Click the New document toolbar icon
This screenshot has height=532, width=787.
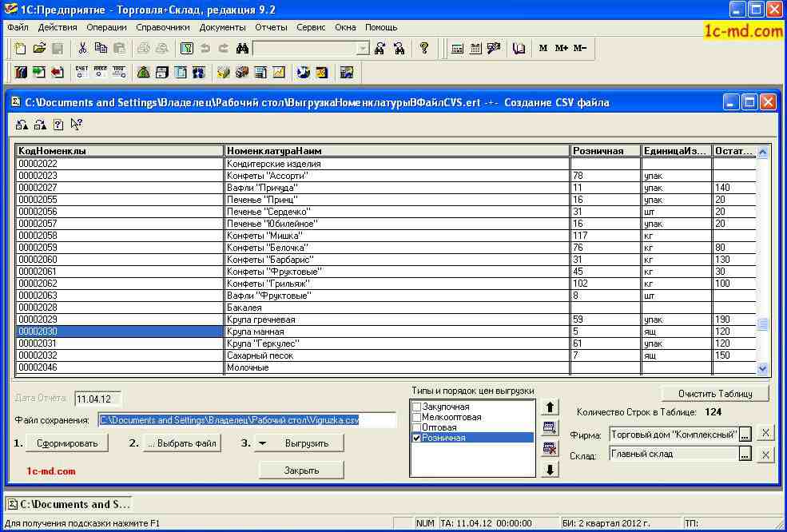point(21,49)
